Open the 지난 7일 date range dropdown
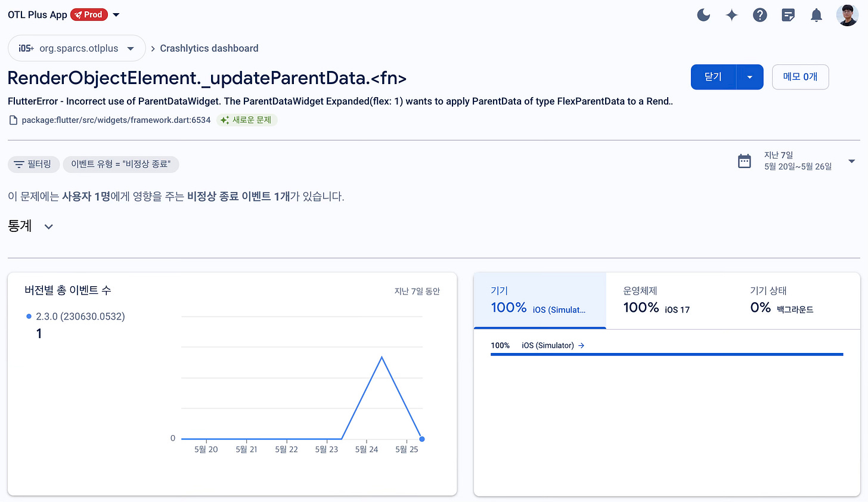 coord(798,161)
